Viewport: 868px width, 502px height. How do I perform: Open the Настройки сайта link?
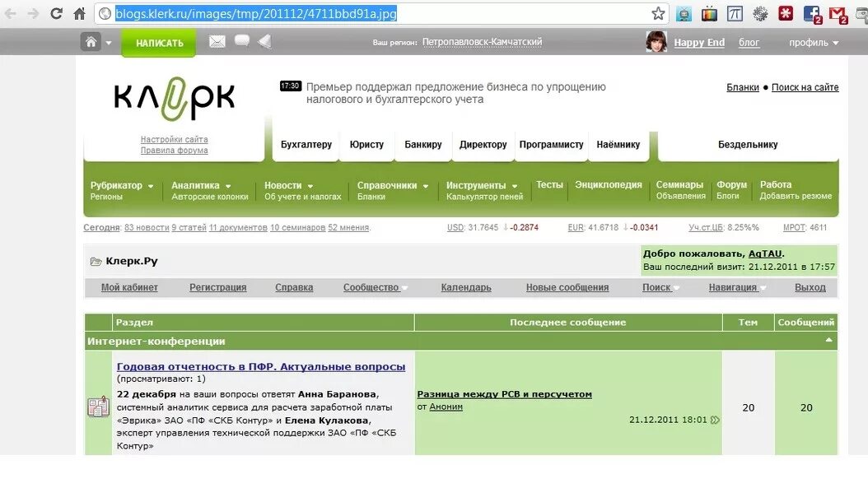click(x=175, y=139)
